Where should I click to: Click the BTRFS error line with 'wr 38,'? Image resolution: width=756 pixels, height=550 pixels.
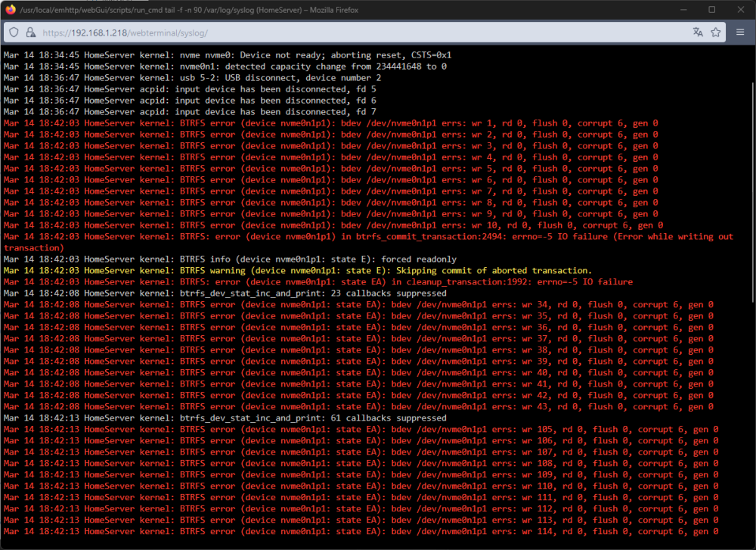click(358, 350)
